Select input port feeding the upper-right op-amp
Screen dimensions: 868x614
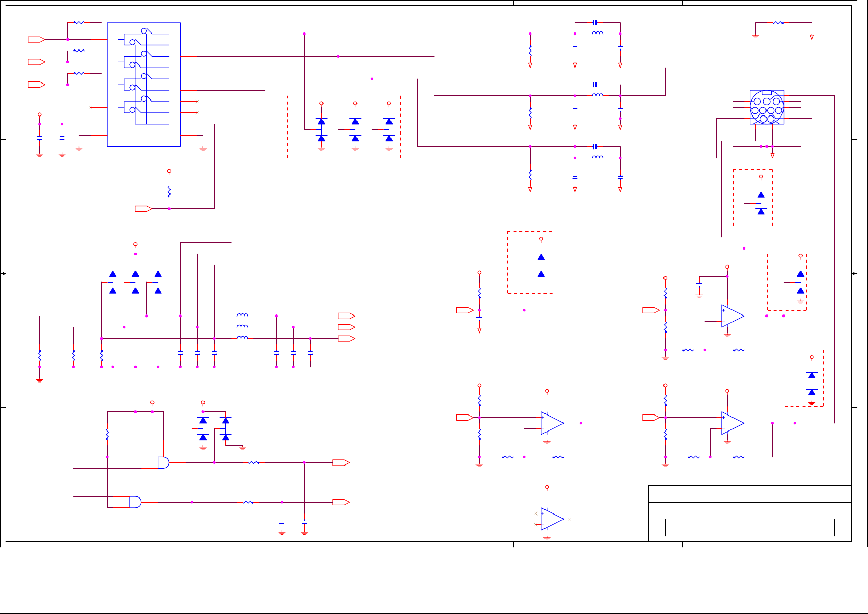(x=651, y=310)
